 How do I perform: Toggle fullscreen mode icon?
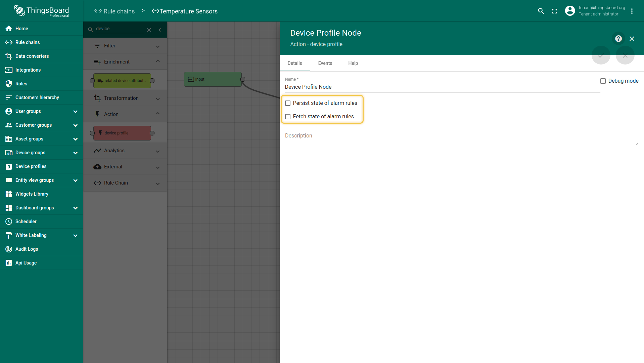[x=555, y=11]
